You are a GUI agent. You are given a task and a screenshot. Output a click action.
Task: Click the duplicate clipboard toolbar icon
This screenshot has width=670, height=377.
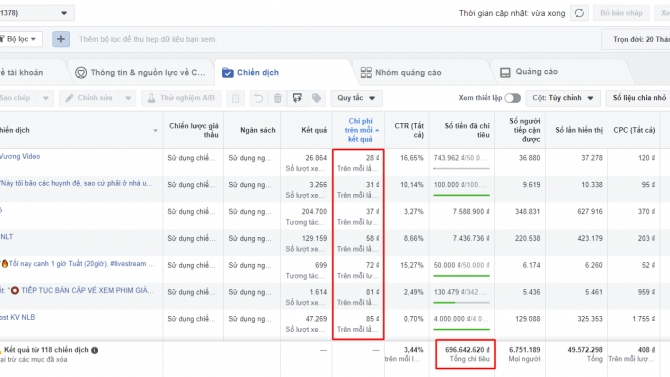pyautogui.click(x=235, y=98)
